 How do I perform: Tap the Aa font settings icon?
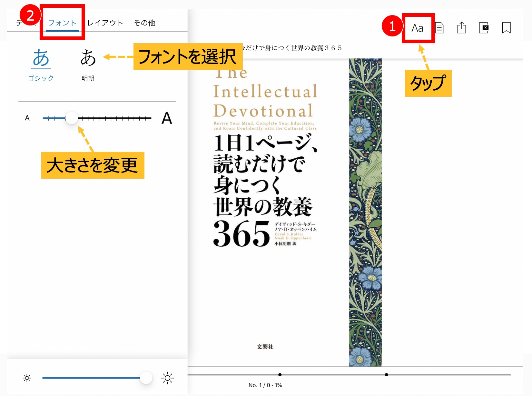pos(417,28)
